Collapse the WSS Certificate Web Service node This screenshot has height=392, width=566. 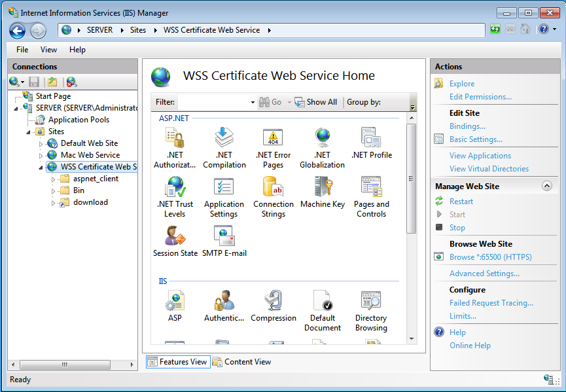[41, 168]
